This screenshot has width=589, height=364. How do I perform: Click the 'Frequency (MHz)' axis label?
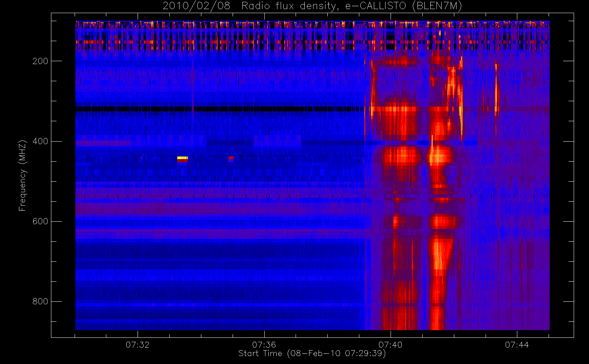coord(23,176)
